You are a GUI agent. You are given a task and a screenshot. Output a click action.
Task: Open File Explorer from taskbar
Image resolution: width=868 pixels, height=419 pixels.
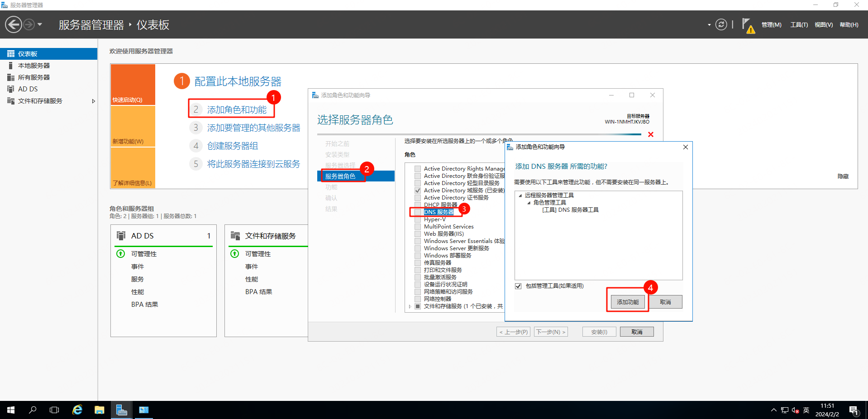click(99, 410)
